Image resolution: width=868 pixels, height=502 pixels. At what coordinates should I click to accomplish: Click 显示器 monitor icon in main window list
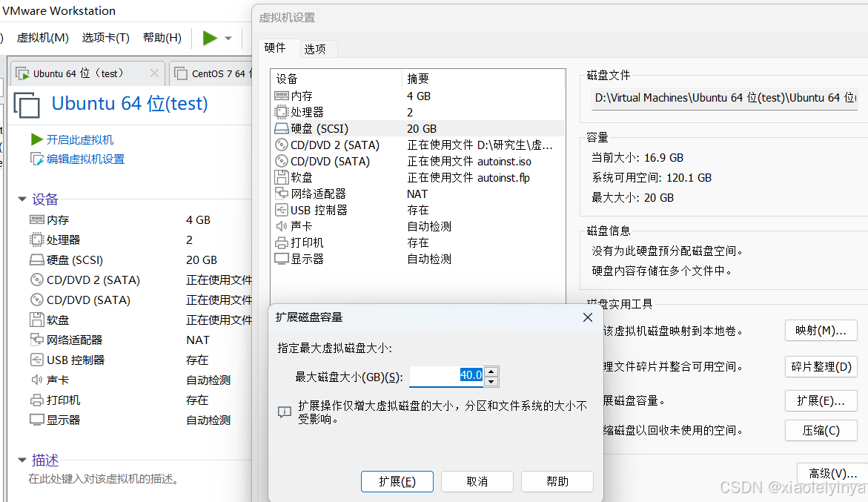coord(36,420)
